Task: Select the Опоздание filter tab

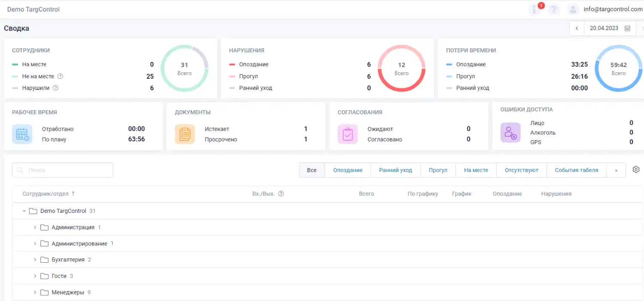Action: [348, 170]
